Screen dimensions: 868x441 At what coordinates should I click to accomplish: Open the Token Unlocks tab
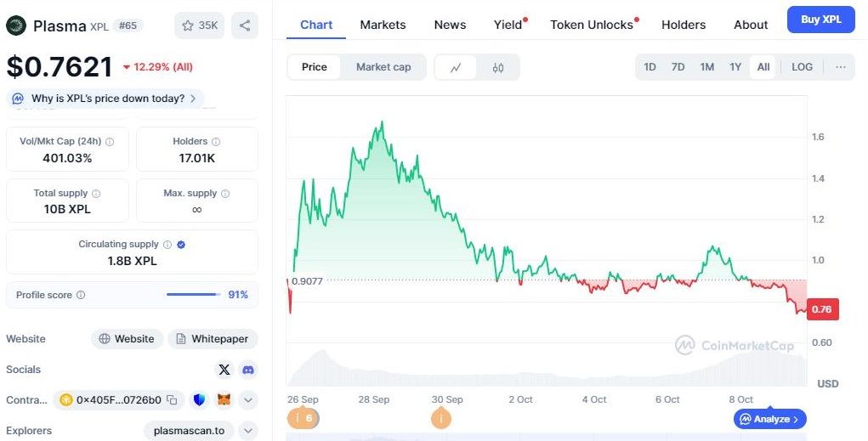click(592, 25)
